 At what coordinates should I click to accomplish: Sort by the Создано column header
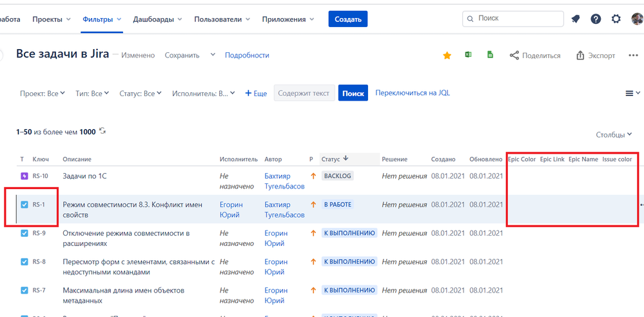pyautogui.click(x=443, y=159)
